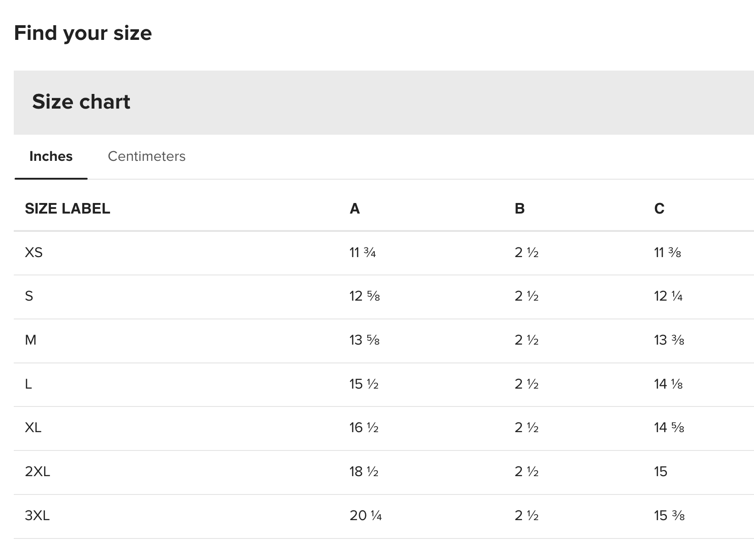
Task: Select the S size row label
Action: tap(29, 296)
